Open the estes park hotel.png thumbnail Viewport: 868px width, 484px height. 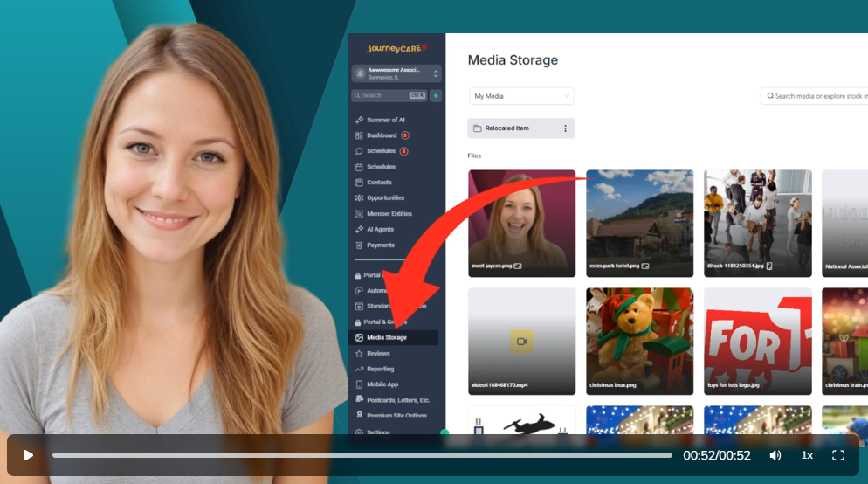(x=639, y=223)
